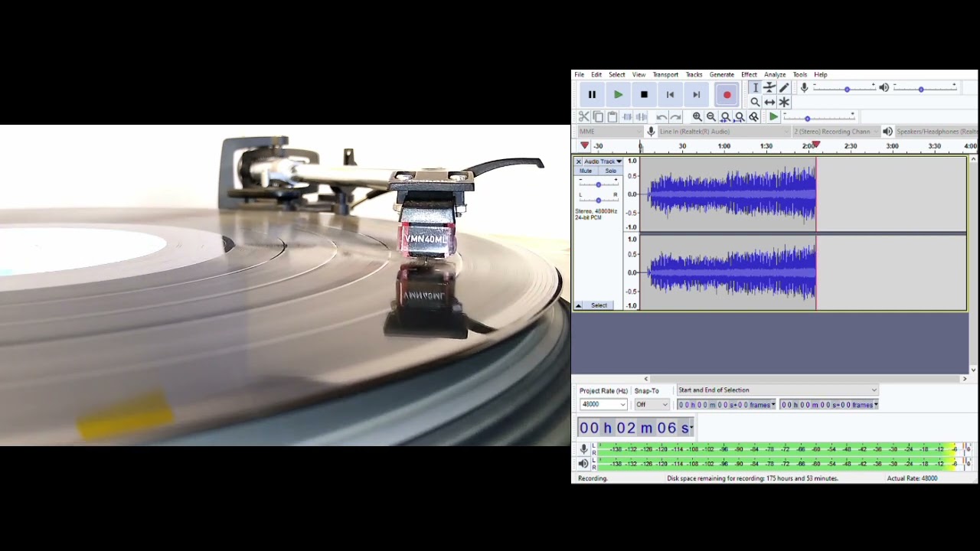Open Start and End of Selection dropdown
The image size is (980, 551).
777,390
